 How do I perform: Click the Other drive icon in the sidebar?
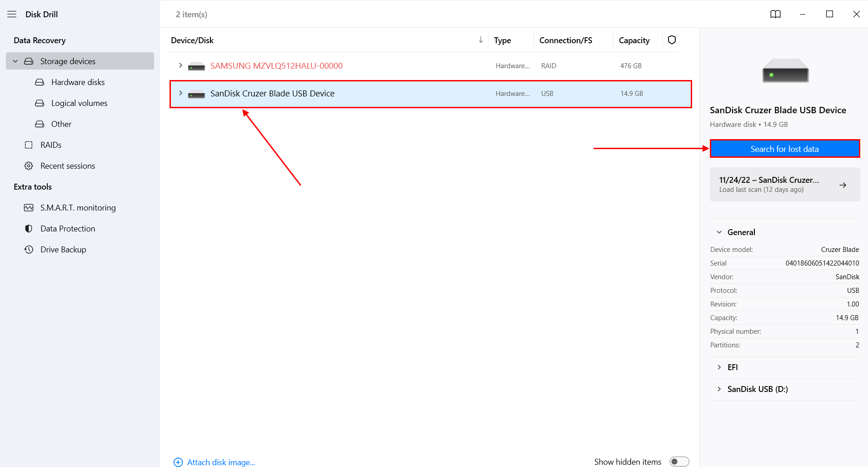coord(40,124)
